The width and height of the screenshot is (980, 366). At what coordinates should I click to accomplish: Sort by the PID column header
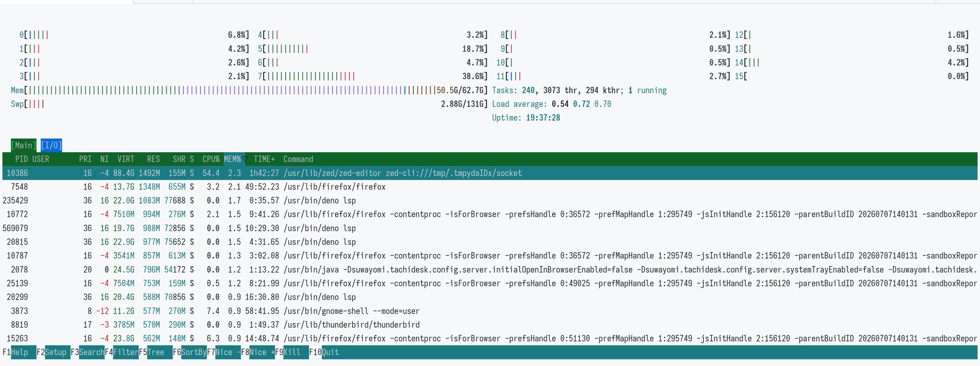[21, 159]
